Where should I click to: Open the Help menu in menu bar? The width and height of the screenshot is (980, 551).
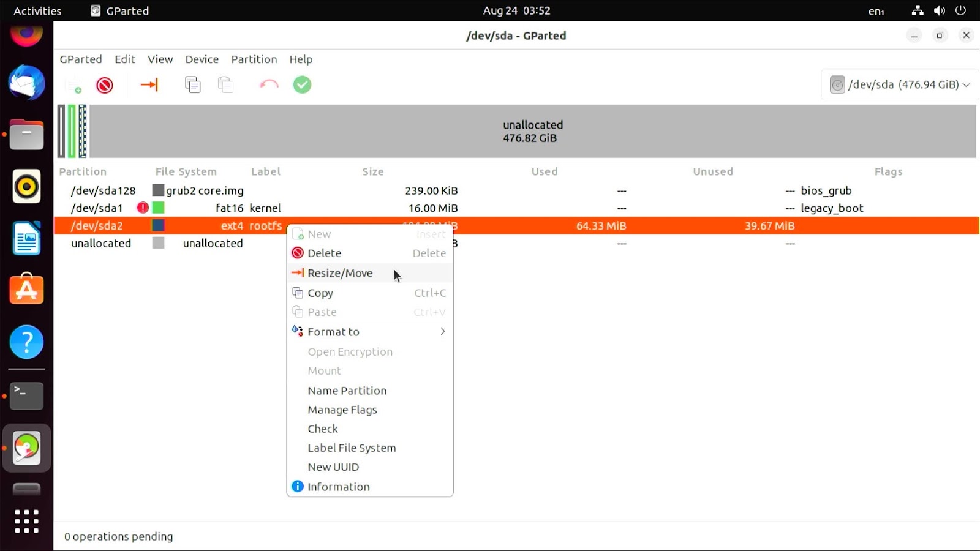(301, 59)
